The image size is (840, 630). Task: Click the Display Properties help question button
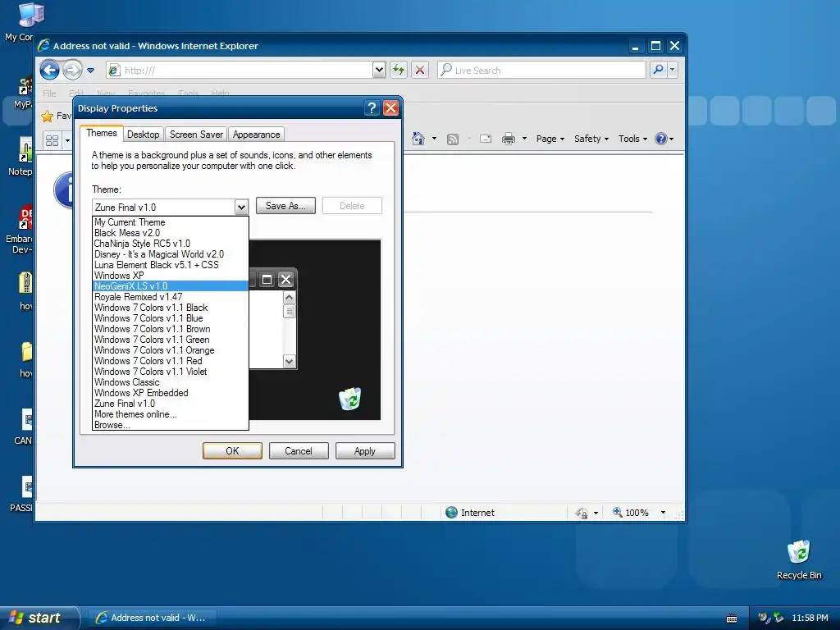[x=372, y=108]
